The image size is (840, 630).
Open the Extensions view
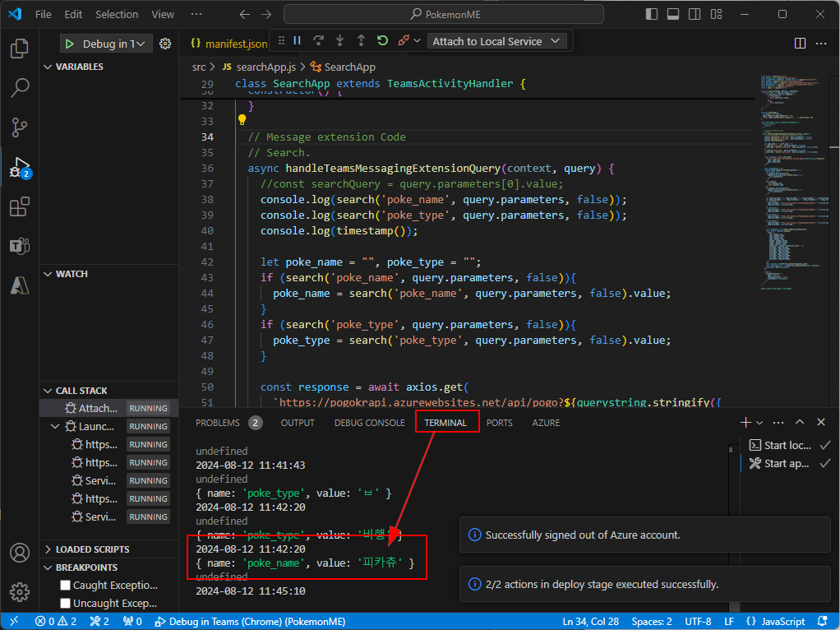coord(20,206)
